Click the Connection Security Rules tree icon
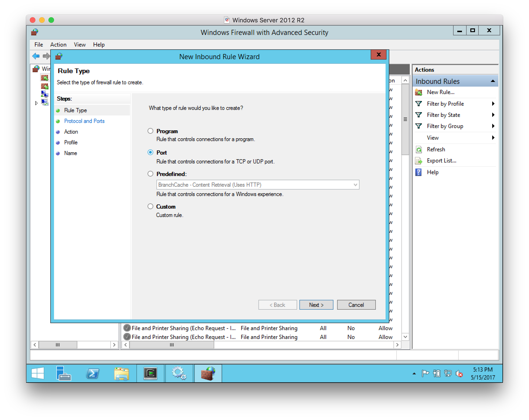Viewport: 529px width, 420px height. pos(44,94)
